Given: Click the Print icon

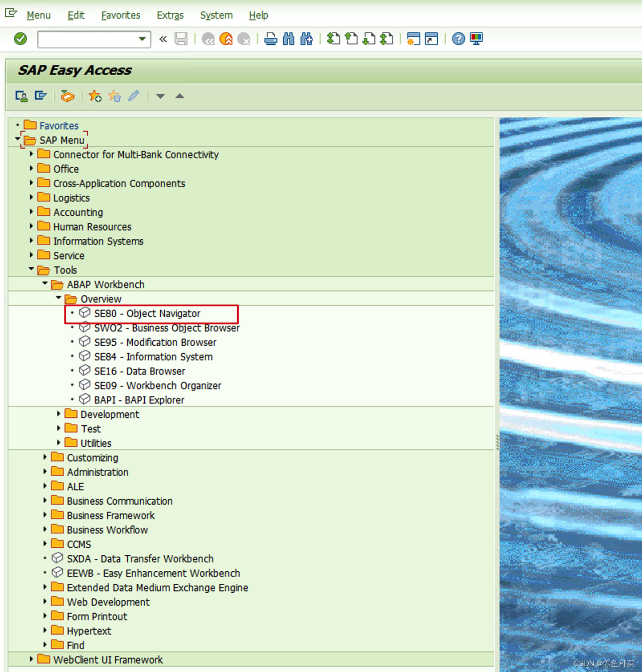Looking at the screenshot, I should click(270, 39).
